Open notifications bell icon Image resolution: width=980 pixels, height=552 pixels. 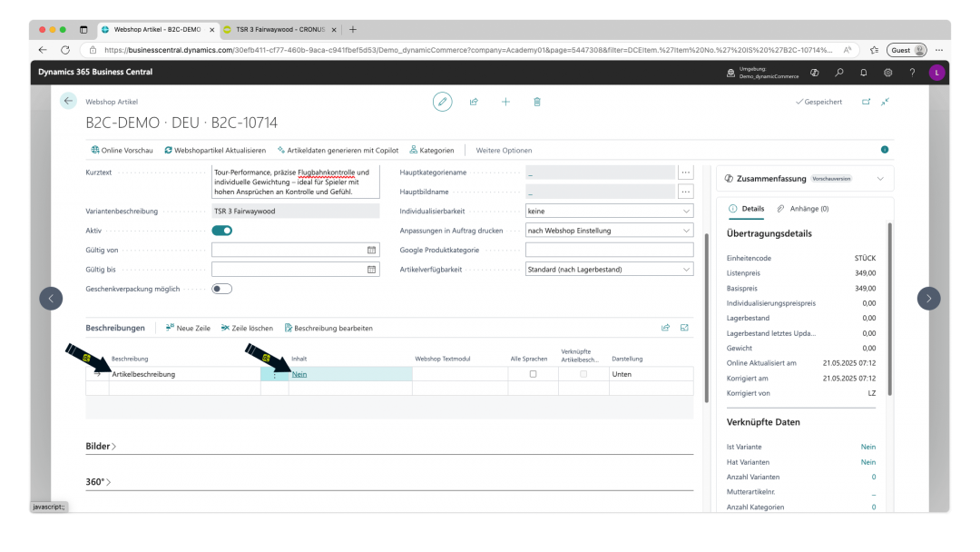[x=864, y=73]
